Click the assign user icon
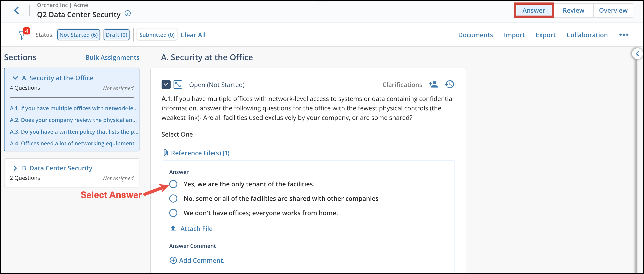Screen dimensions: 644x274 [433, 84]
